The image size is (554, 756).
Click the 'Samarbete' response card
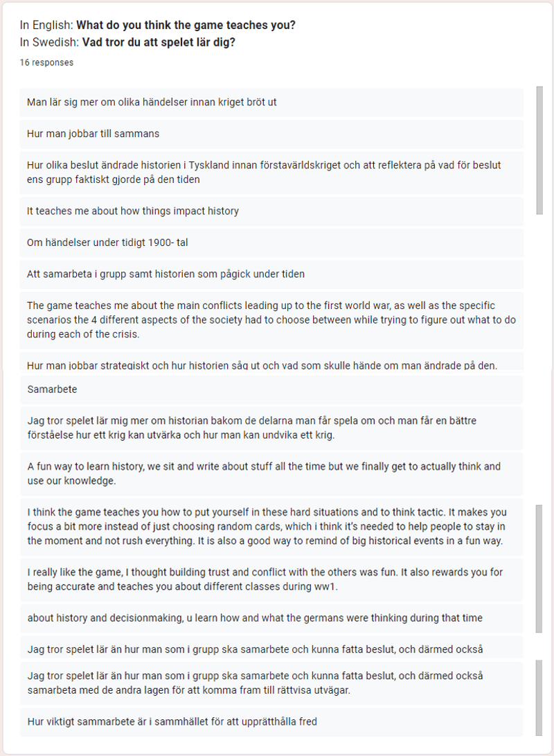[271, 389]
